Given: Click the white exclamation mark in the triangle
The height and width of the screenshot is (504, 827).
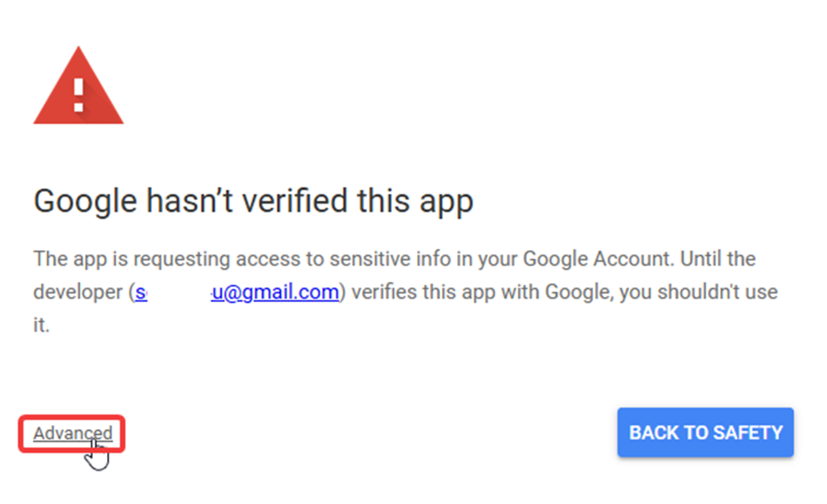Looking at the screenshot, I should pyautogui.click(x=78, y=95).
